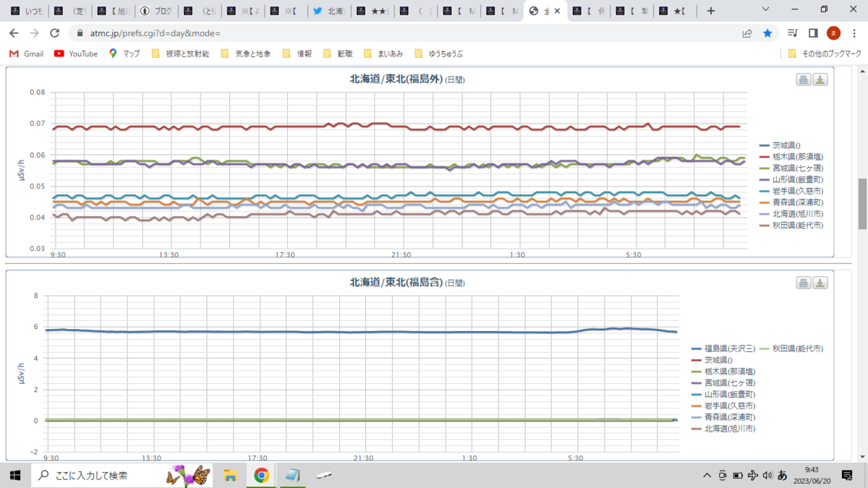The height and width of the screenshot is (488, 868).
Task: Switch the IME input mode あ
Action: [x=782, y=476]
